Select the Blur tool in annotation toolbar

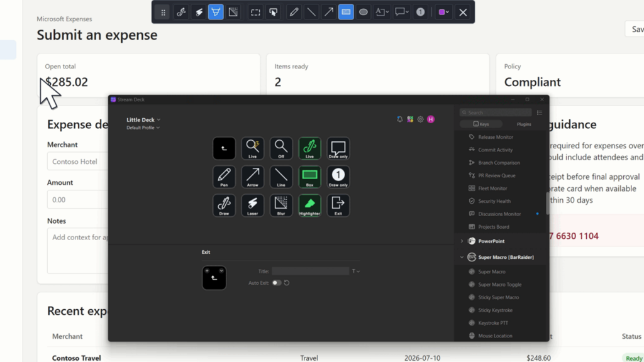(233, 13)
